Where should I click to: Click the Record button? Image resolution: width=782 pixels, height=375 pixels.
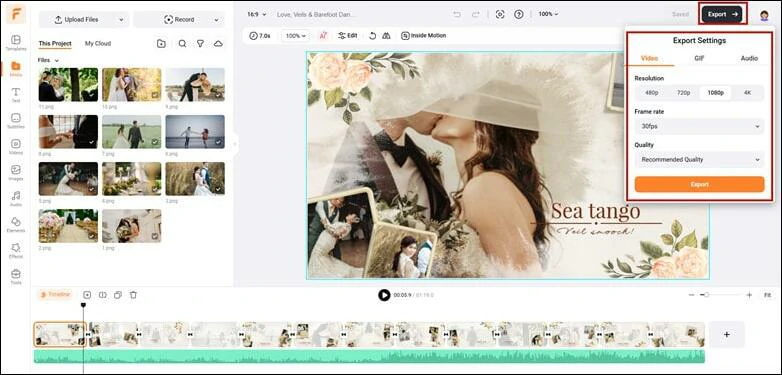click(x=179, y=20)
